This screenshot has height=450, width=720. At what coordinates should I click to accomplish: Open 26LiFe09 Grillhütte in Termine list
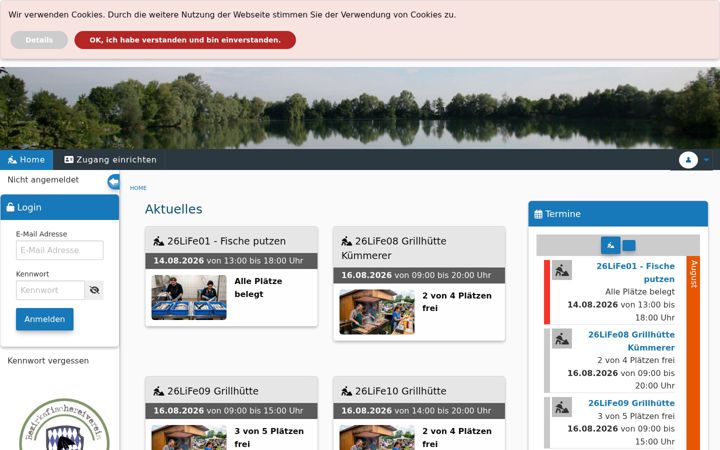(x=631, y=403)
